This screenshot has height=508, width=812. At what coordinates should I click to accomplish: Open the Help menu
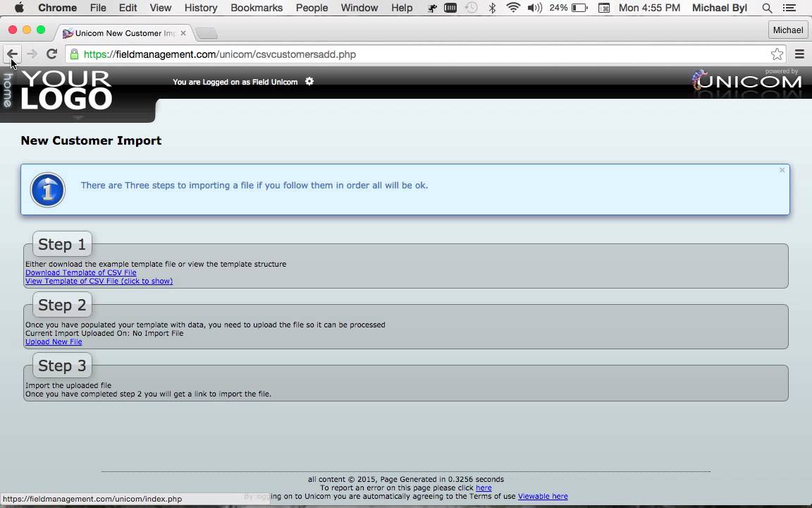coord(402,8)
